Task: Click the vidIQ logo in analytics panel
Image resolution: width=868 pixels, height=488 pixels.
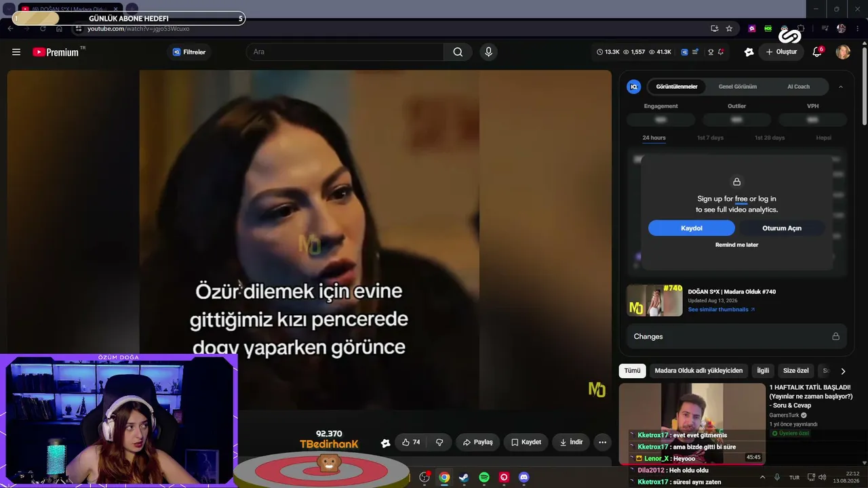Action: 633,87
